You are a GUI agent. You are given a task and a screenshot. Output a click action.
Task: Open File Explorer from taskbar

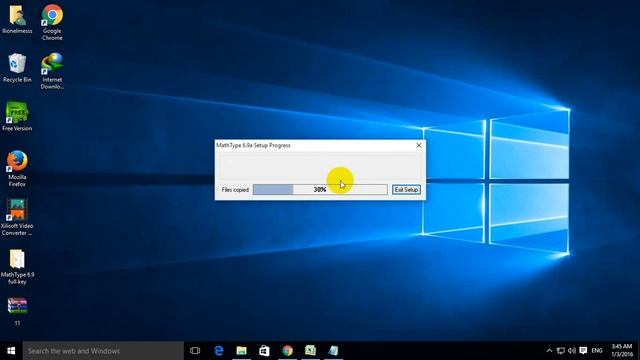(242, 351)
